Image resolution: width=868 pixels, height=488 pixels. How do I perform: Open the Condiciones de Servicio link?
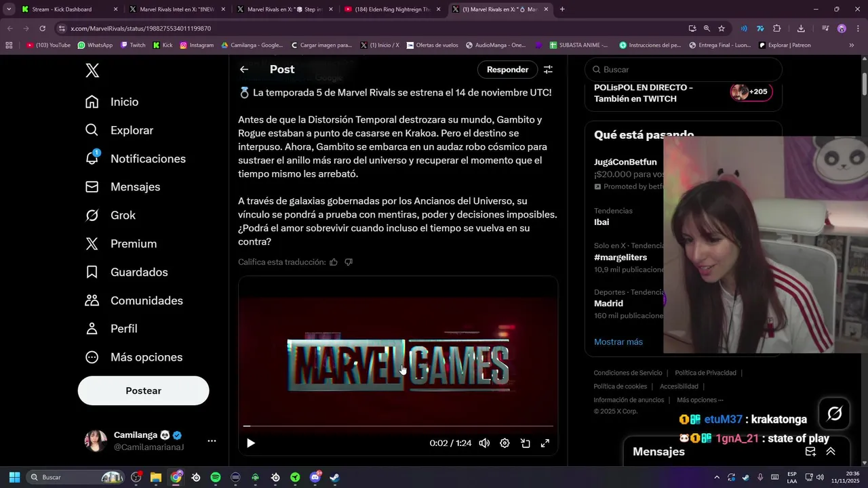[x=628, y=373]
